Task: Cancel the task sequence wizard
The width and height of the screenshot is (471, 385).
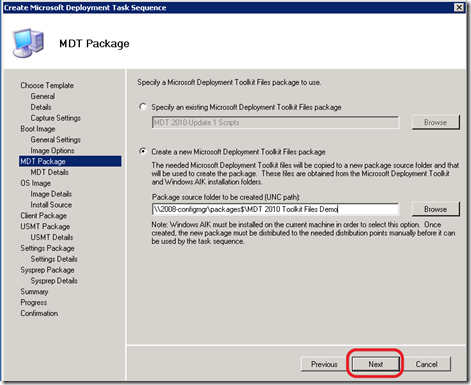Action: 426,364
